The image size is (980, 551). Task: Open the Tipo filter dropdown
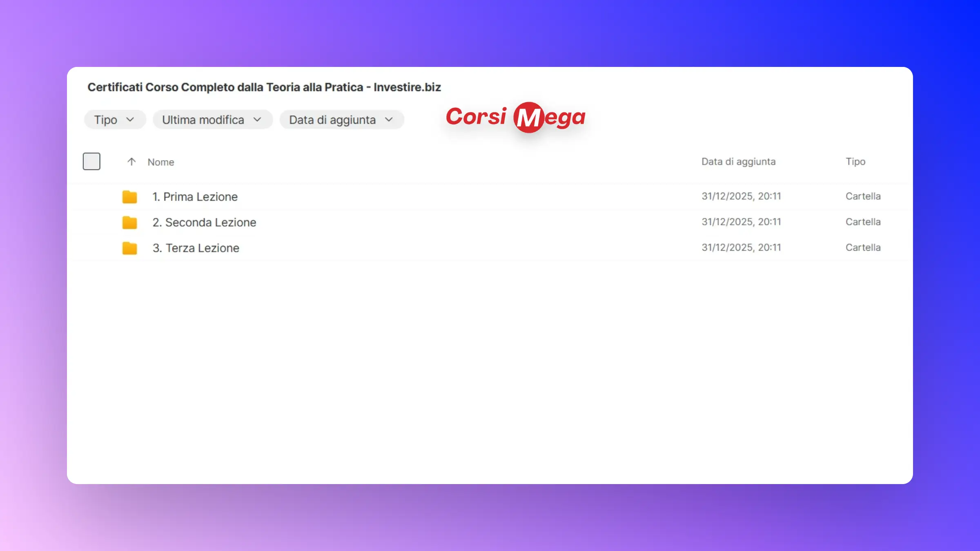114,120
